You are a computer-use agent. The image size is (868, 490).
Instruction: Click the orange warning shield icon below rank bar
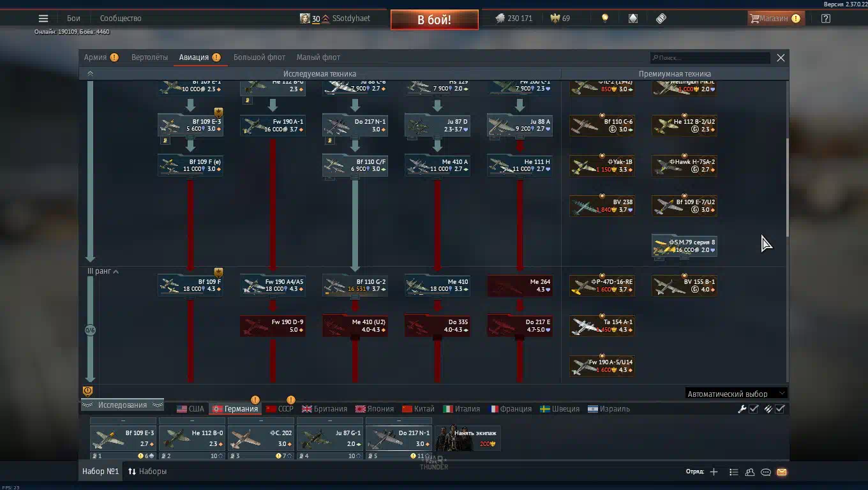[88, 391]
